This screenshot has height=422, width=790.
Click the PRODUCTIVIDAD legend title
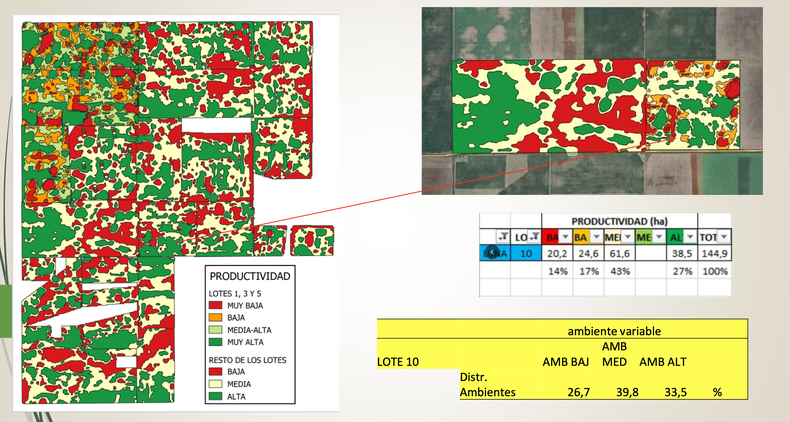tap(250, 276)
